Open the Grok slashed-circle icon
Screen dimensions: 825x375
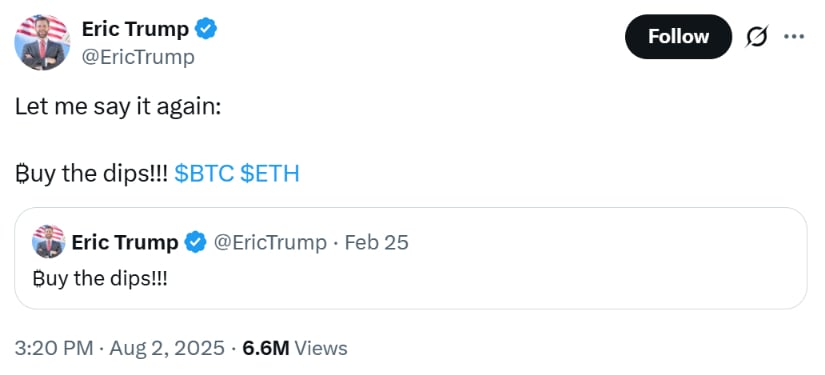click(x=757, y=37)
